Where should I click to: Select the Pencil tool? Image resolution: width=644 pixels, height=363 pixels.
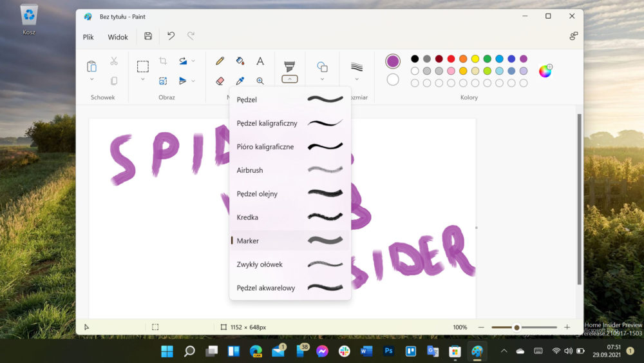[220, 61]
